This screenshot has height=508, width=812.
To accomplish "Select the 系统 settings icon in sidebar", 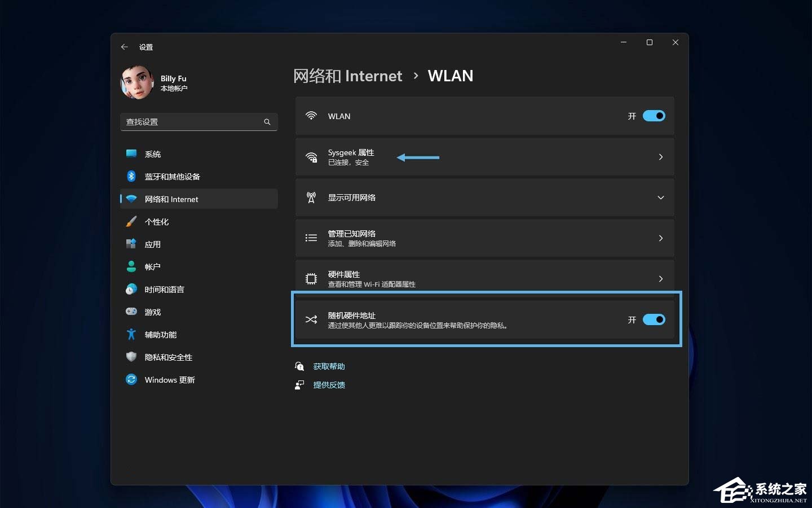I will [x=131, y=154].
